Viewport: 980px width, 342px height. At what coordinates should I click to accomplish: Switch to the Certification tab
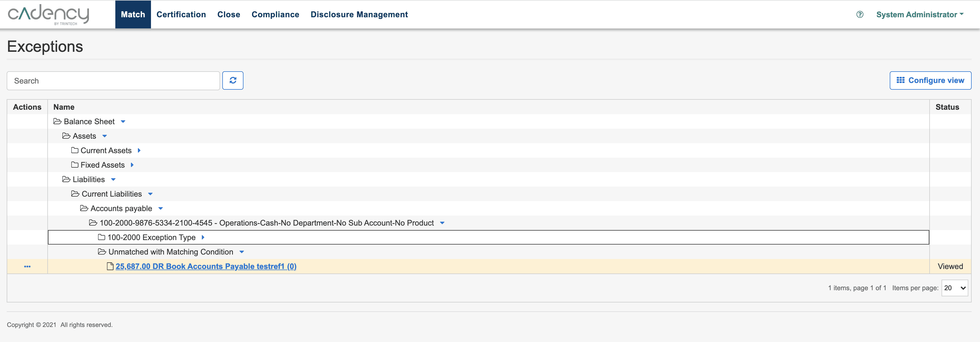[181, 14]
